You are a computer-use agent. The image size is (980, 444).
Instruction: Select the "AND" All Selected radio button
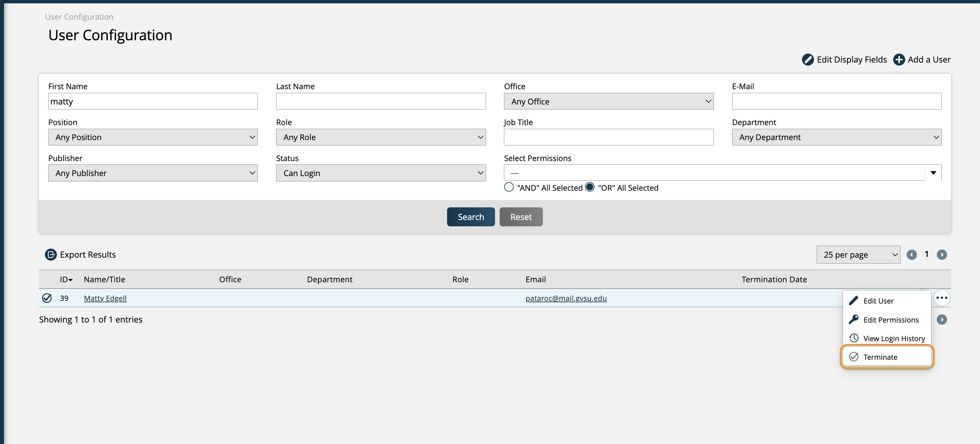509,187
